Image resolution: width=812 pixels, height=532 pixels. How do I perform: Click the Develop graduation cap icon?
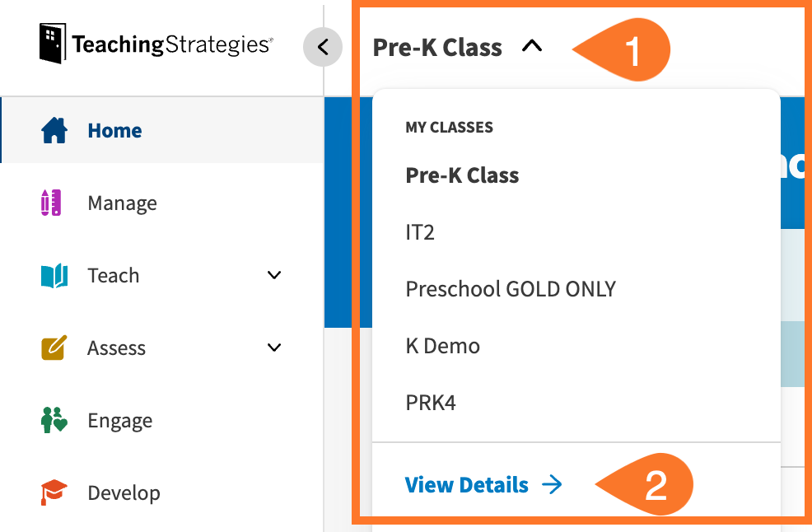(x=54, y=492)
